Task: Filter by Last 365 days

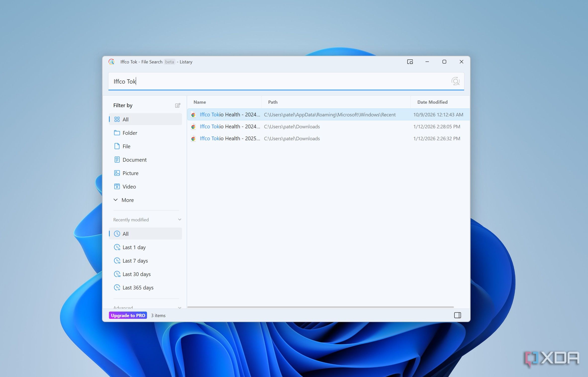Action: pos(146,287)
